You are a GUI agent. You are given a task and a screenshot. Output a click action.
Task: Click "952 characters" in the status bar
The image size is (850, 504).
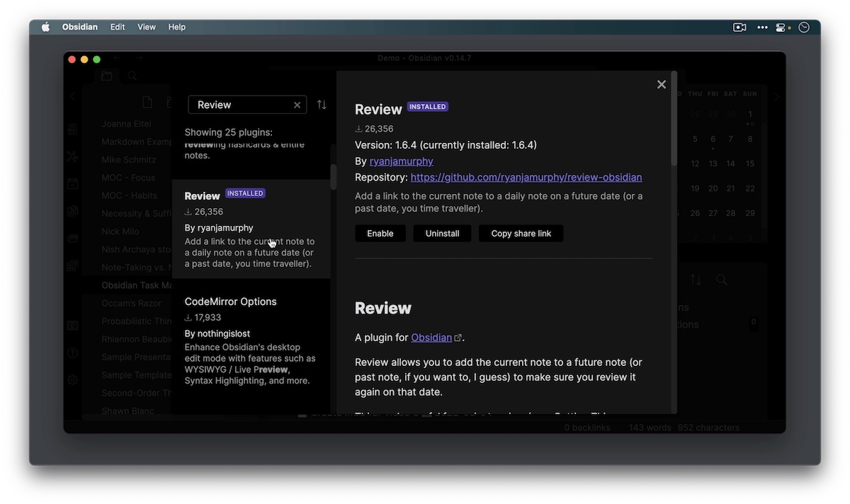(708, 428)
